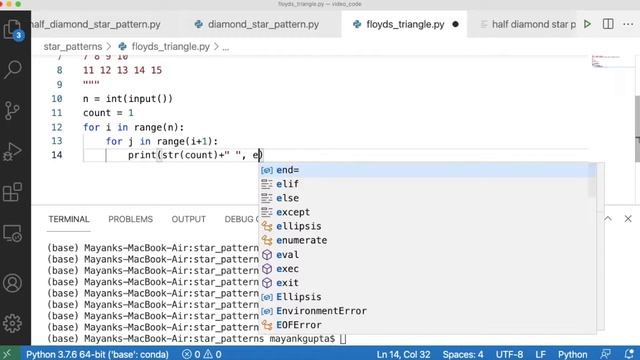Click the feedback icon in the status bar
This screenshot has width=640, height=360.
(606, 354)
